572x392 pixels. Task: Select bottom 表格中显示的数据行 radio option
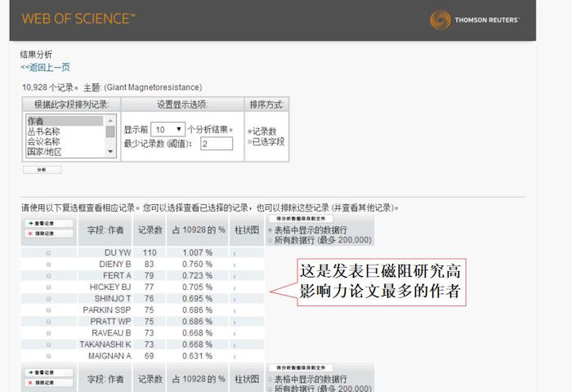click(x=270, y=379)
